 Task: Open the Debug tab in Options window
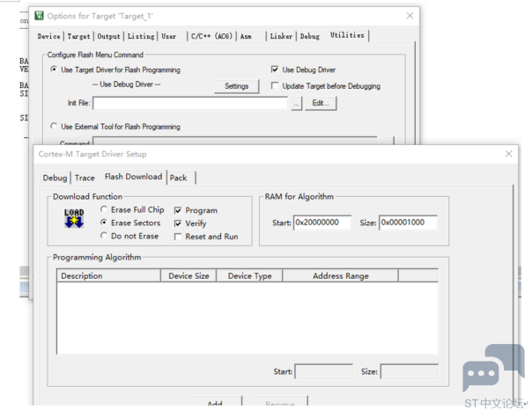[x=310, y=36]
